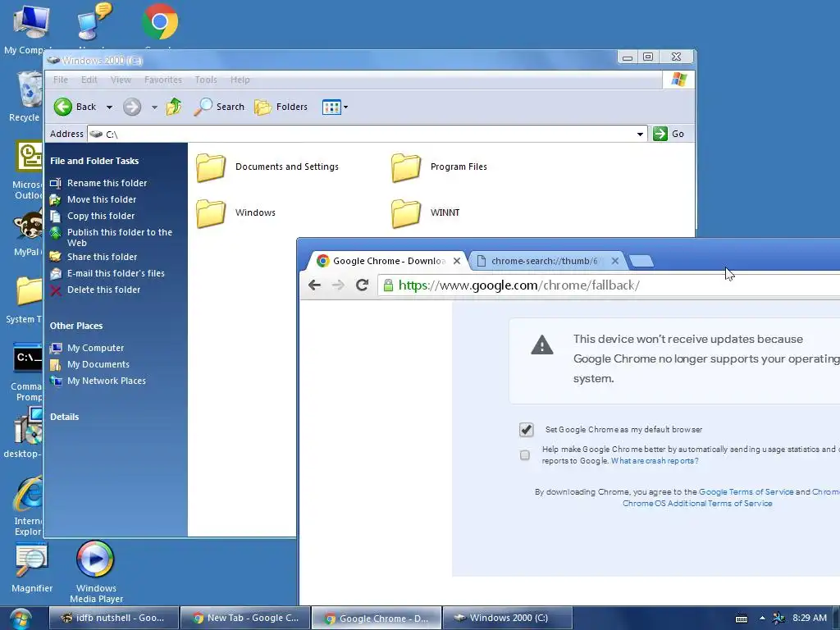Screen dimensions: 840x630
Task: Expand the Views dropdown arrow
Action: click(345, 107)
